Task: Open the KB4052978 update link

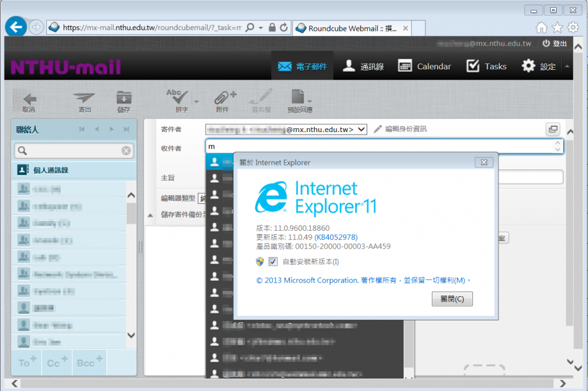Action: click(x=336, y=237)
